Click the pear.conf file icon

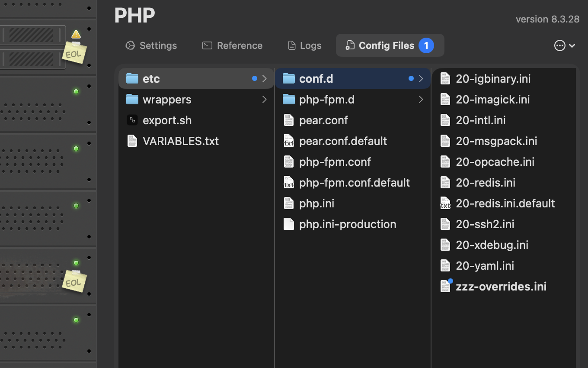[x=289, y=120]
